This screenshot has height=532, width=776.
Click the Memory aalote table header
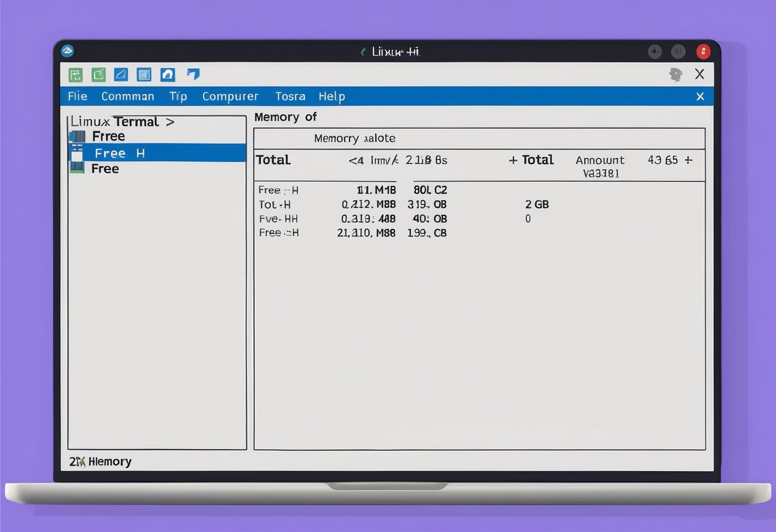point(355,138)
